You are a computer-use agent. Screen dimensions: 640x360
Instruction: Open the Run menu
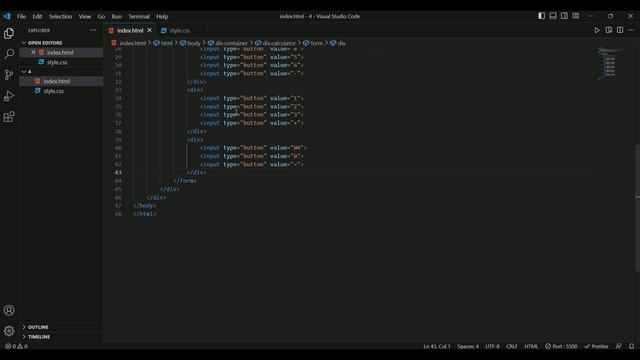pyautogui.click(x=117, y=16)
